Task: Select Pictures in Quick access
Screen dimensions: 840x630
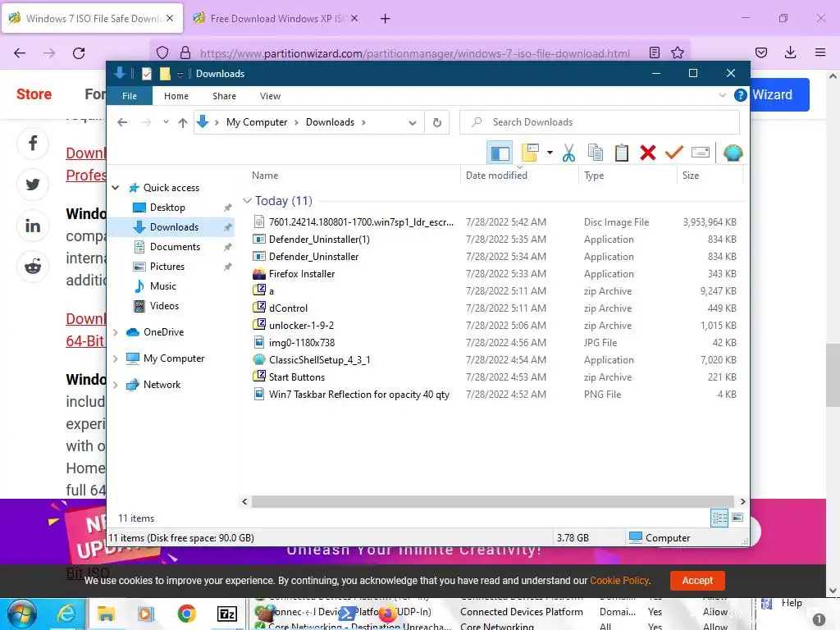Action: coord(167,267)
